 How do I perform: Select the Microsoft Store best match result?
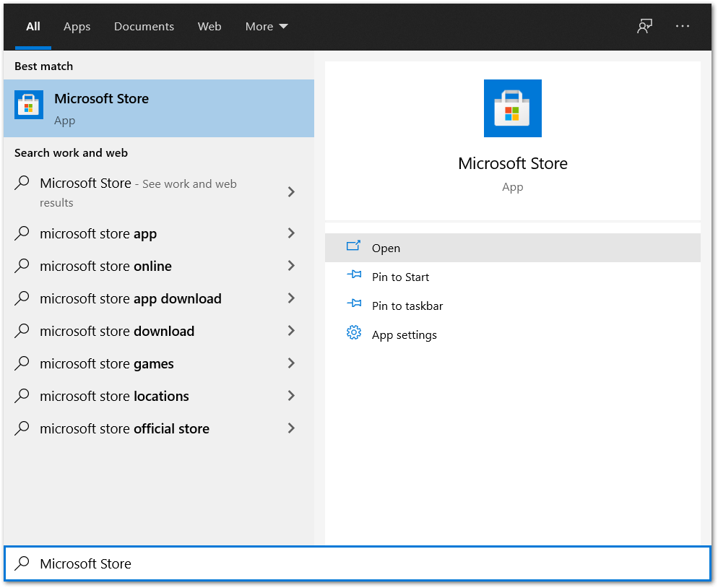[x=159, y=108]
